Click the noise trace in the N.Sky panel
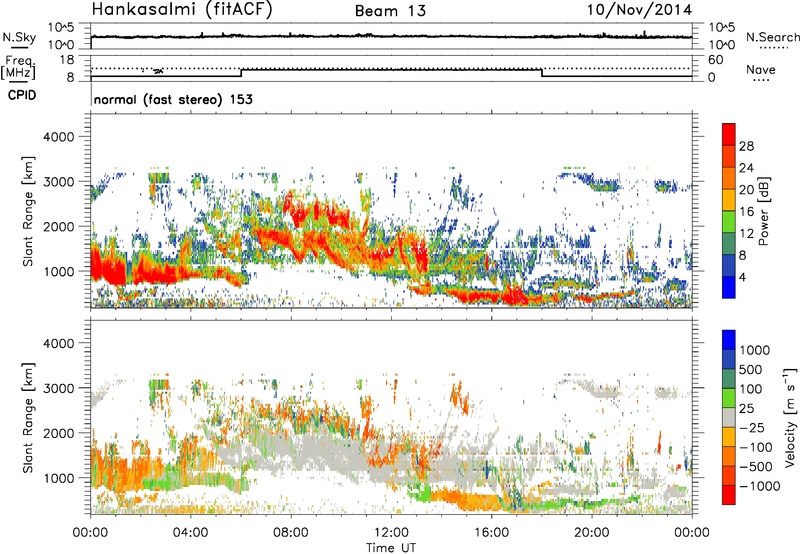800x554 pixels. pyautogui.click(x=391, y=36)
